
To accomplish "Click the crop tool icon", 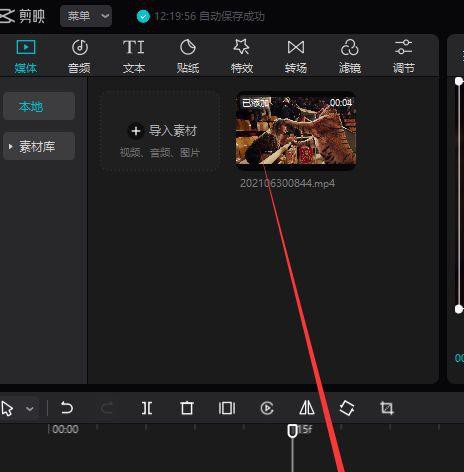I will [x=387, y=408].
